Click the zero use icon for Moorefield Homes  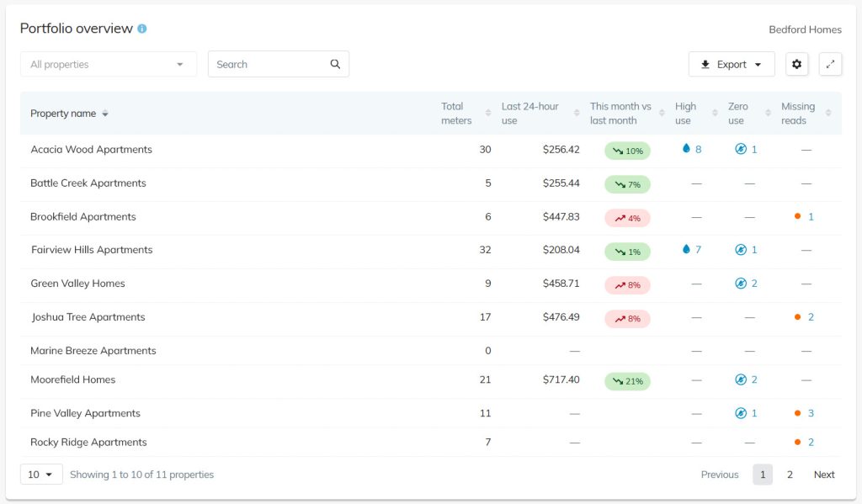[741, 379]
